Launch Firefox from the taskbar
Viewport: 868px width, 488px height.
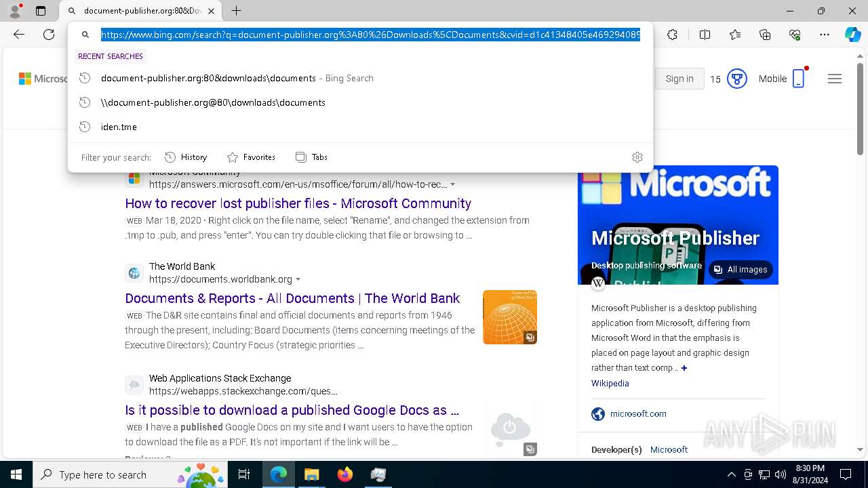[344, 474]
